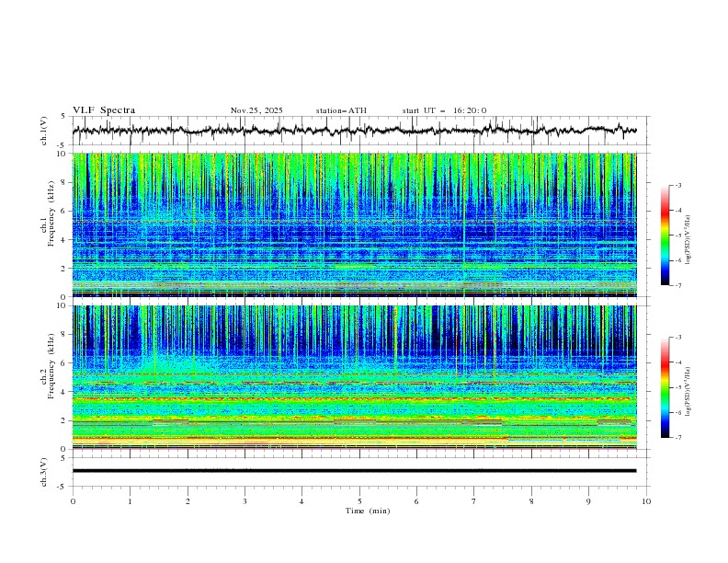The width and height of the screenshot is (728, 563).
Task: Click the color scale bar beside ch.1 spectrogram
Action: coord(665,236)
